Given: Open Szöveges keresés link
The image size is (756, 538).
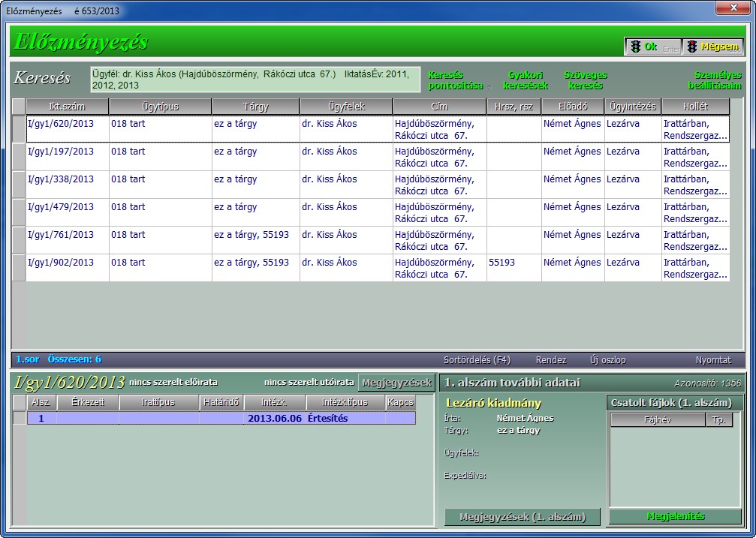Looking at the screenshot, I should point(585,80).
